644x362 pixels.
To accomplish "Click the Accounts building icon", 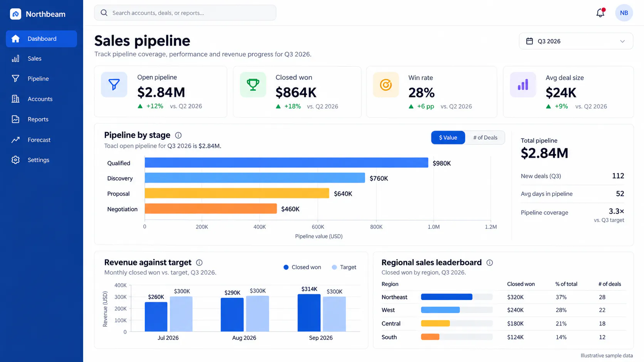I will pos(15,99).
